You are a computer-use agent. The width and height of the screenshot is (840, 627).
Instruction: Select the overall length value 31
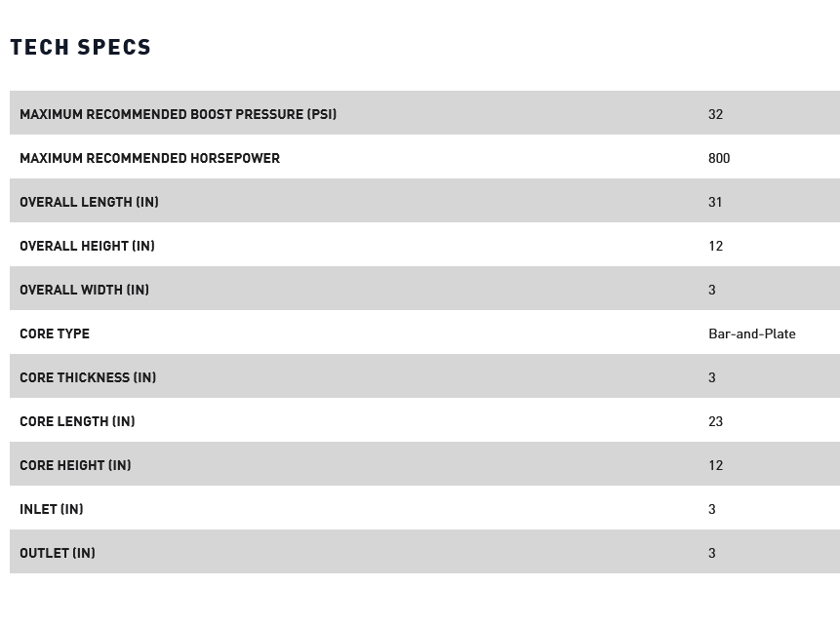[x=715, y=202]
